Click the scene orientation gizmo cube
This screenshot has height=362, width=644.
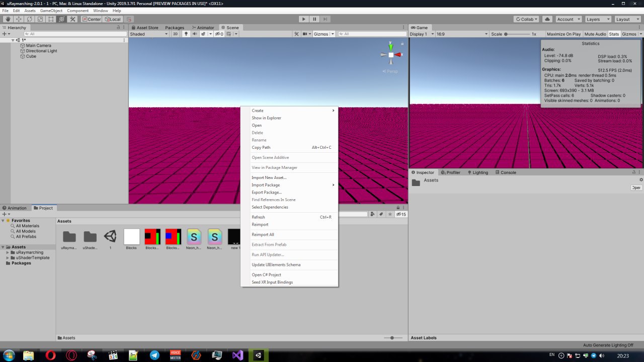[391, 55]
